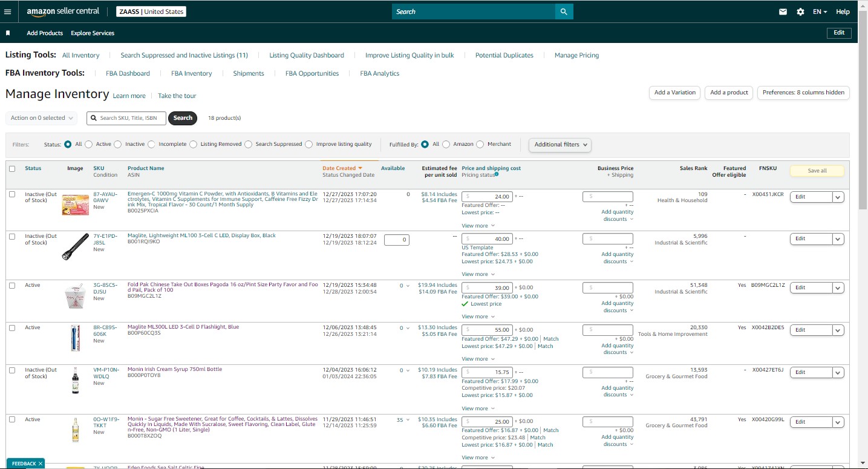Open Listing Quality Dashboard

tap(307, 55)
